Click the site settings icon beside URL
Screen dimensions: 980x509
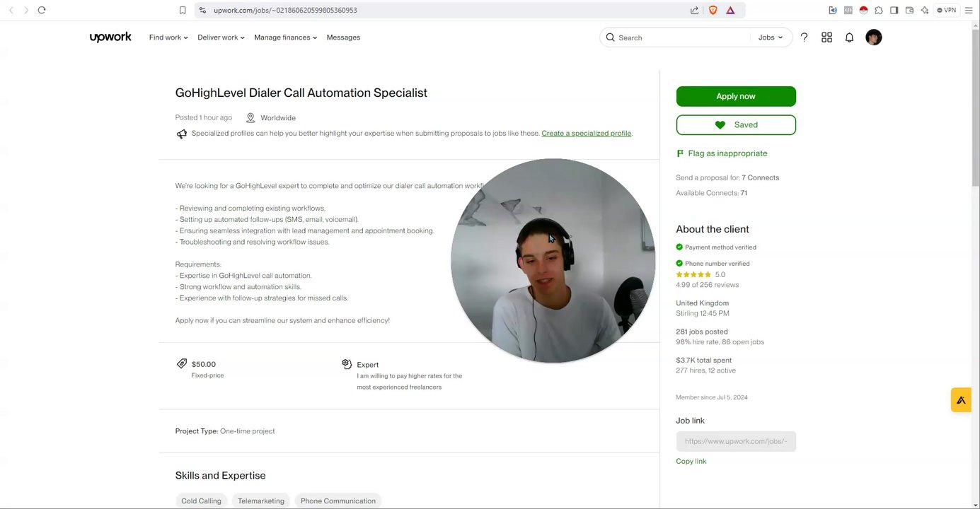[202, 10]
